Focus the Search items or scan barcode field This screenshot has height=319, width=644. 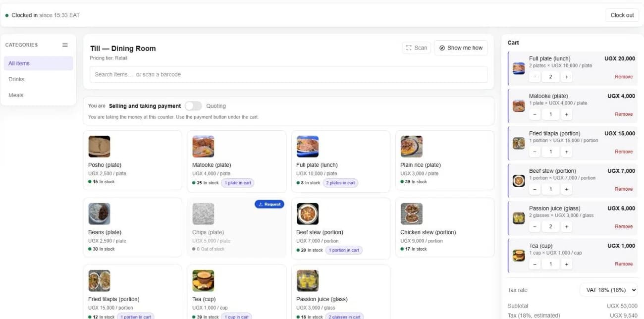288,74
